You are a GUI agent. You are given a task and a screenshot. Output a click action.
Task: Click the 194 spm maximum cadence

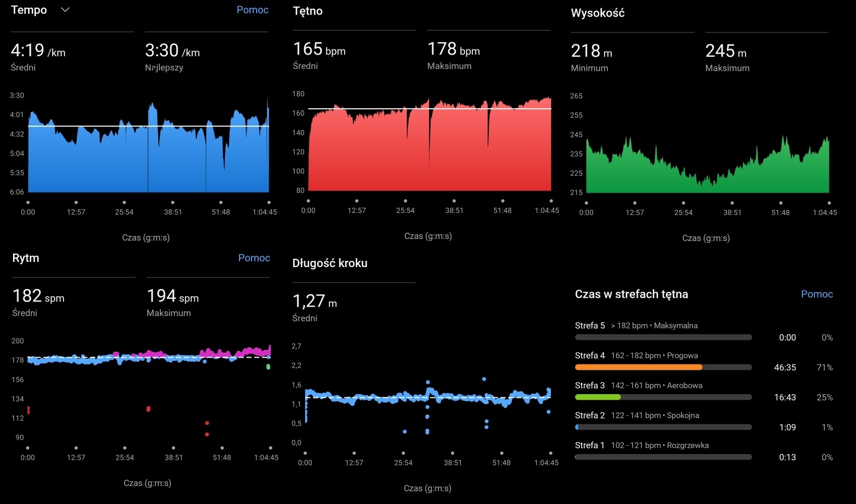tap(172, 296)
